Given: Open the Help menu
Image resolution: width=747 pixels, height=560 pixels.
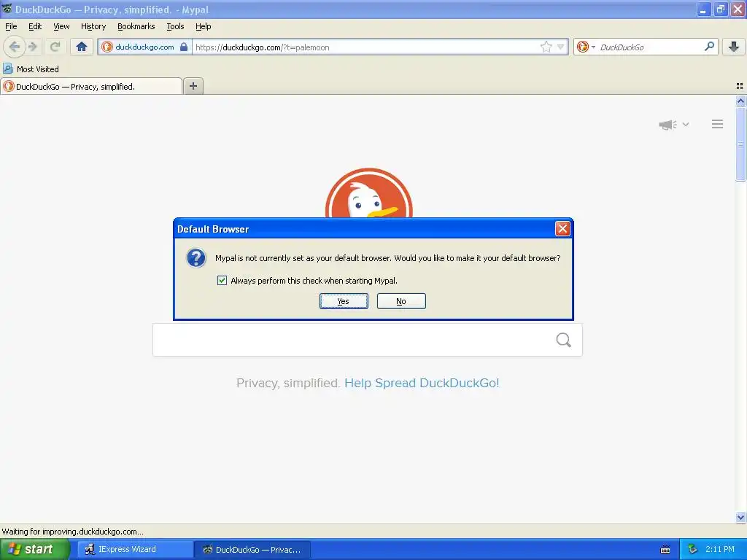Looking at the screenshot, I should pyautogui.click(x=203, y=26).
